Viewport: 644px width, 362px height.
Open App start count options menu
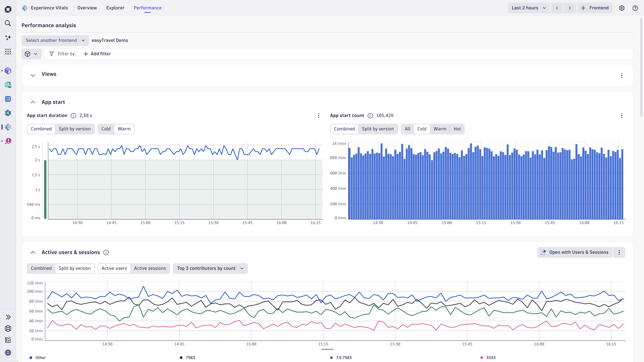click(x=622, y=116)
